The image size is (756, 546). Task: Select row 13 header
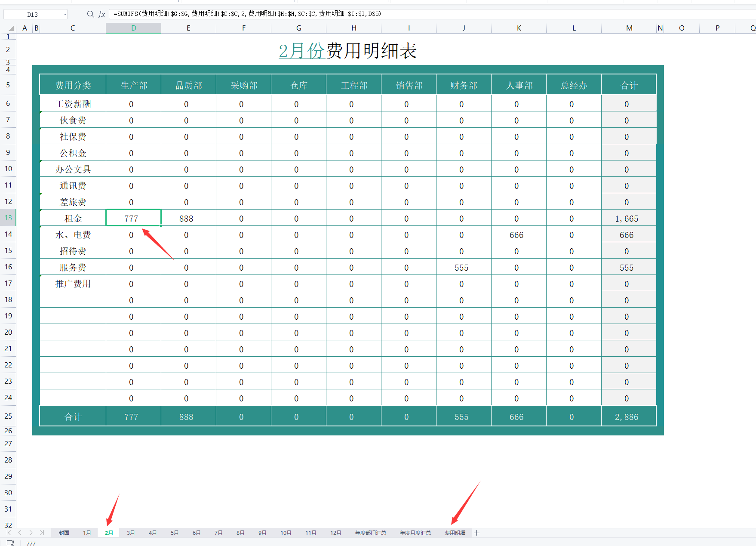point(8,218)
